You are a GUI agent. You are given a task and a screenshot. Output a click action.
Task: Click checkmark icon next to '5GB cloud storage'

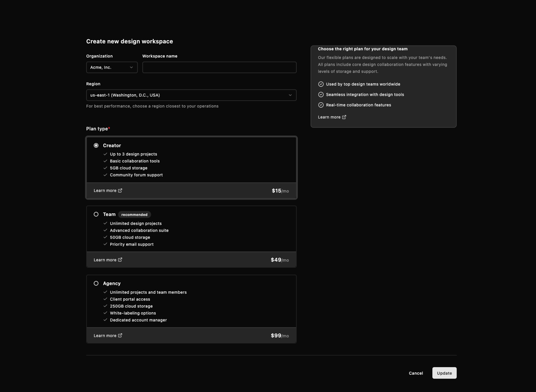105,168
